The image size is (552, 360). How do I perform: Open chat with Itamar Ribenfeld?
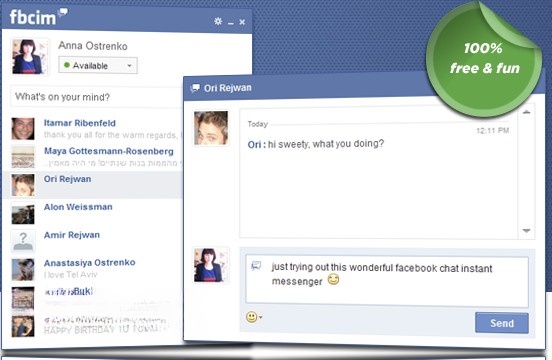tap(94, 129)
